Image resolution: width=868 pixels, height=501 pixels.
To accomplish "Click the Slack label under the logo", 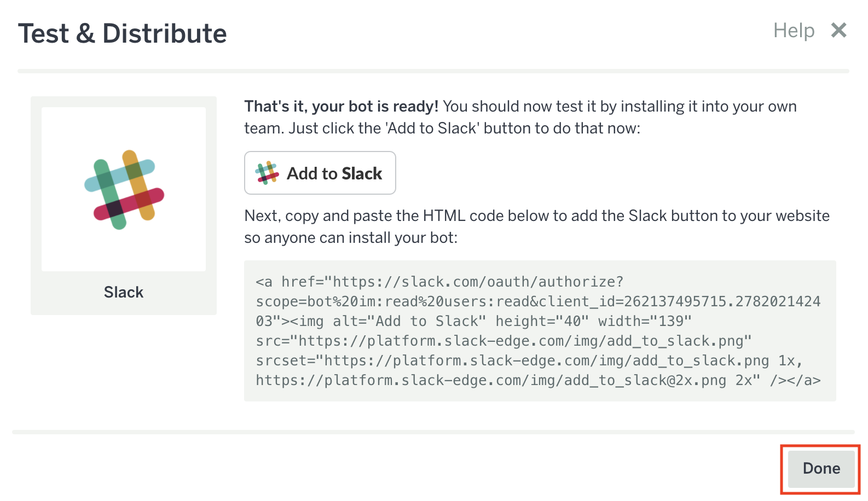I will pyautogui.click(x=124, y=292).
